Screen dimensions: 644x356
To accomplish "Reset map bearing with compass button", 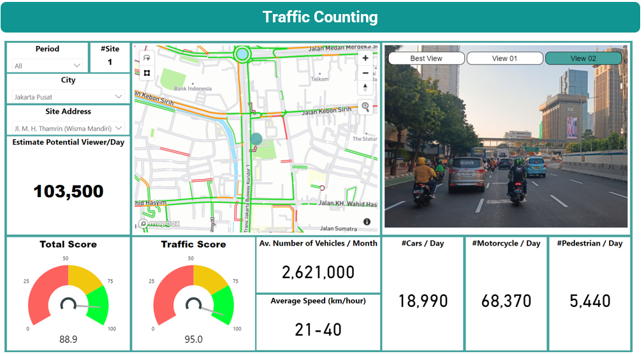I will [365, 87].
